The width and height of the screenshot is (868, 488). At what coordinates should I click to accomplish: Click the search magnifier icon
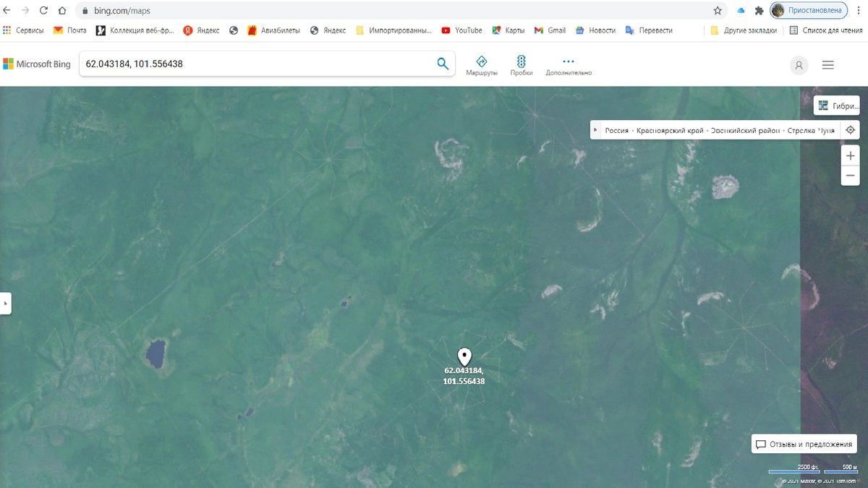point(443,64)
